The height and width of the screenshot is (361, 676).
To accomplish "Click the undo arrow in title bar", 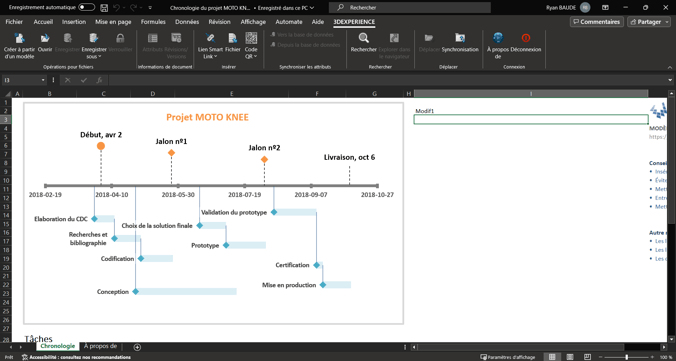I will (116, 8).
